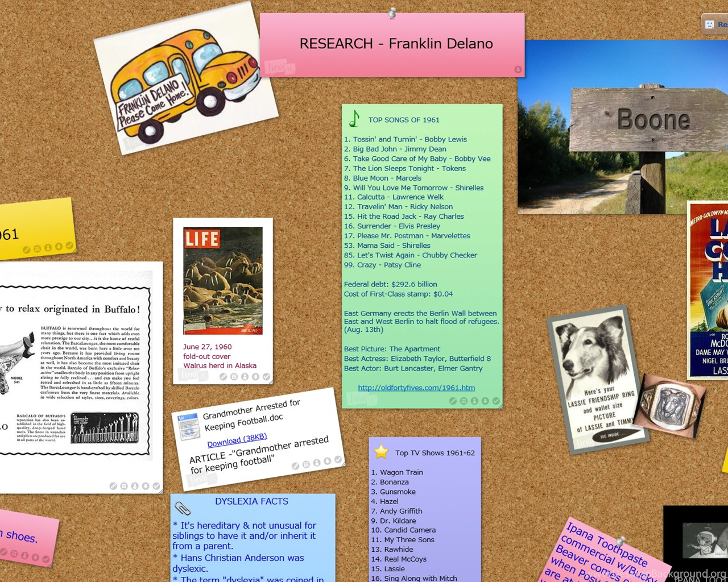
Task: Click 'Federal debt: $292.6 billion' text
Action: 390,284
